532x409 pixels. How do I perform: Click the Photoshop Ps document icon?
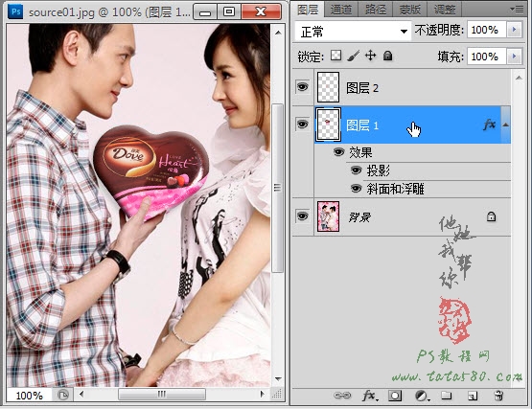click(x=15, y=11)
